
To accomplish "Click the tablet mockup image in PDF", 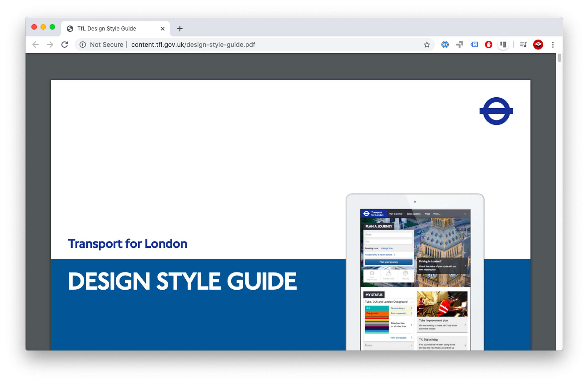I will [x=415, y=272].
